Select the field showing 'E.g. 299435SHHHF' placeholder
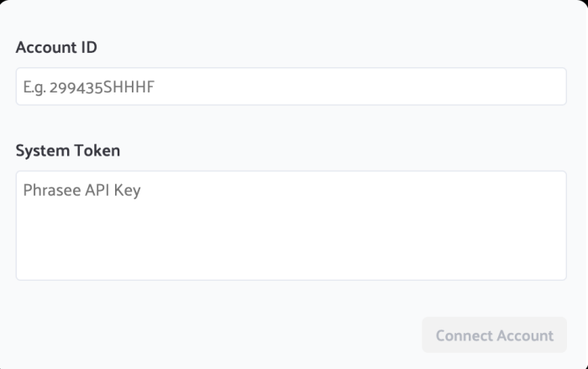This screenshot has width=588, height=369. [x=291, y=87]
